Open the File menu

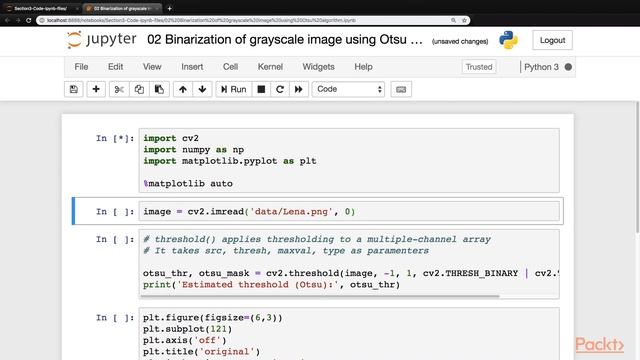[x=81, y=67]
